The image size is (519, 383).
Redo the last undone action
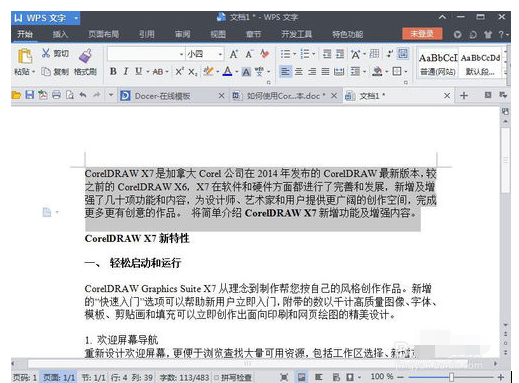point(97,95)
